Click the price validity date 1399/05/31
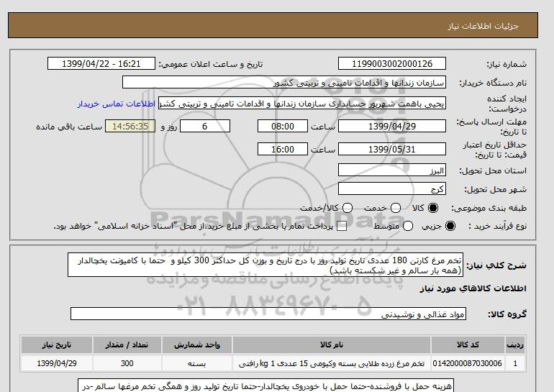Viewport: 554px width, 392px height. (x=392, y=149)
